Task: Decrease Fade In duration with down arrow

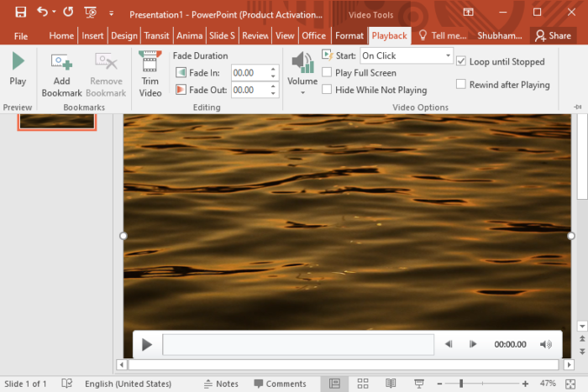Action: [273, 76]
